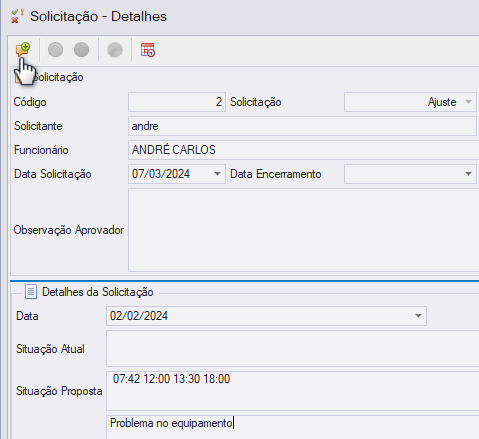Expand the Solicitação type dropdown arrow

click(x=468, y=102)
